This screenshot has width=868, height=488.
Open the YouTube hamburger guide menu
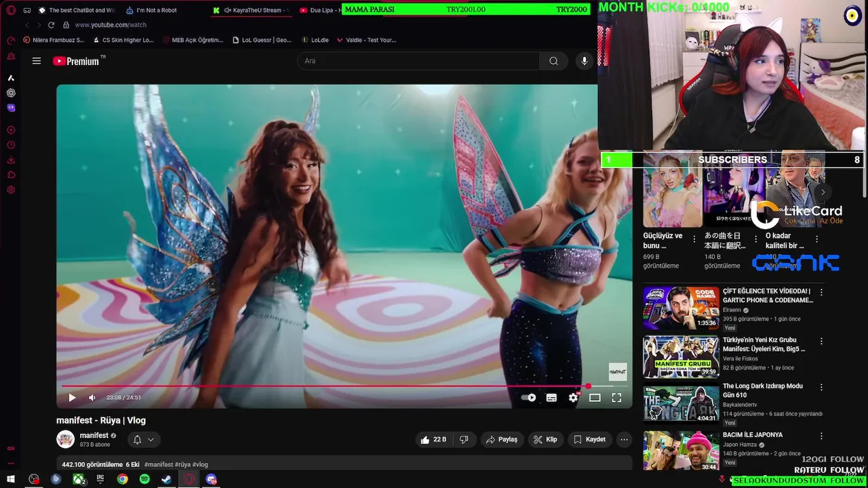click(x=37, y=61)
